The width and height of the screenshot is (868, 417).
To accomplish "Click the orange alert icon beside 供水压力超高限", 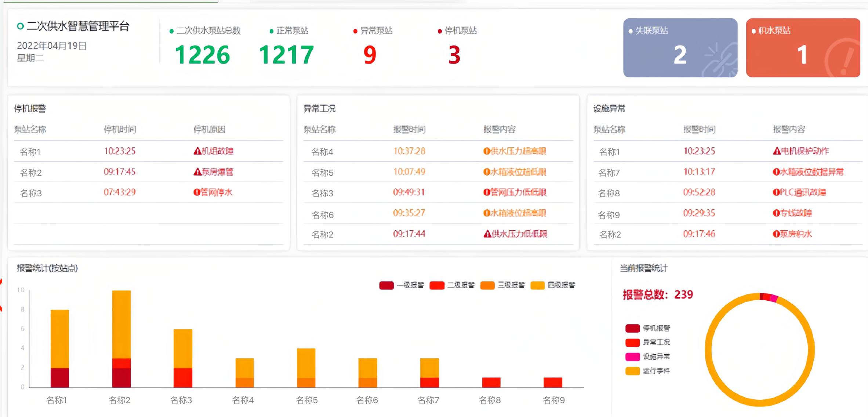I will (487, 151).
